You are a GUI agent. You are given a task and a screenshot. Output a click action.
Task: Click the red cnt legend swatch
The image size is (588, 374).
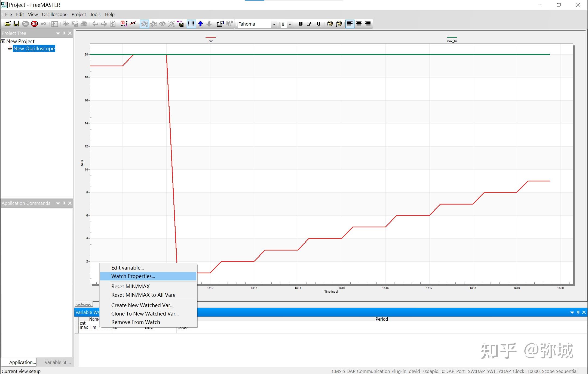[210, 37]
